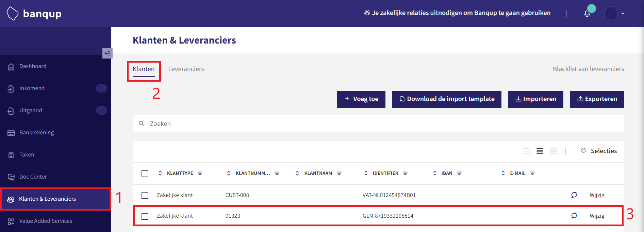Click customer number 01323
The height and width of the screenshot is (232, 644).
(233, 216)
